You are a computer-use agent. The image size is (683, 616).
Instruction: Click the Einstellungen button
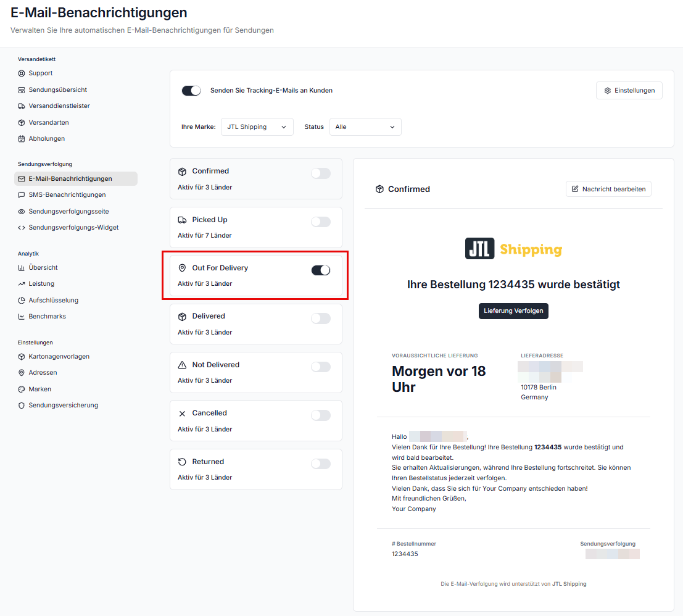[x=629, y=91]
